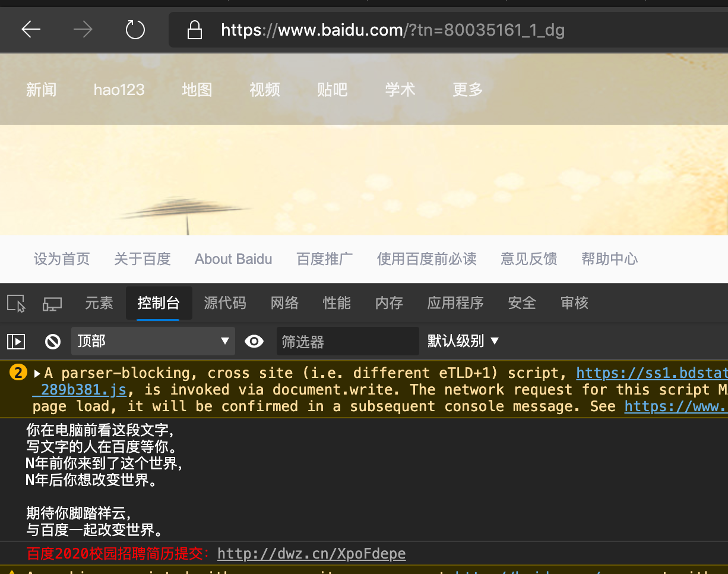This screenshot has height=574, width=728.
Task: Open the 贴吧 link
Action: 333,90
